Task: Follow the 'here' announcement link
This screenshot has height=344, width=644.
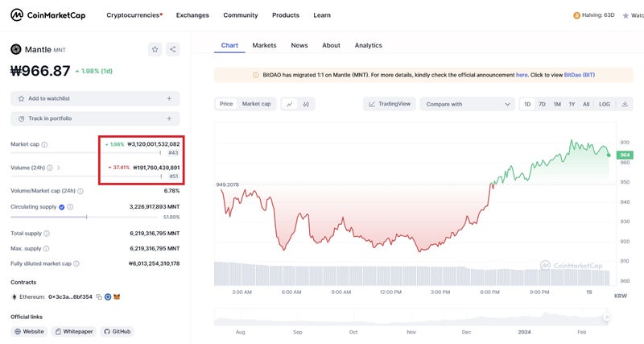Action: (522, 75)
